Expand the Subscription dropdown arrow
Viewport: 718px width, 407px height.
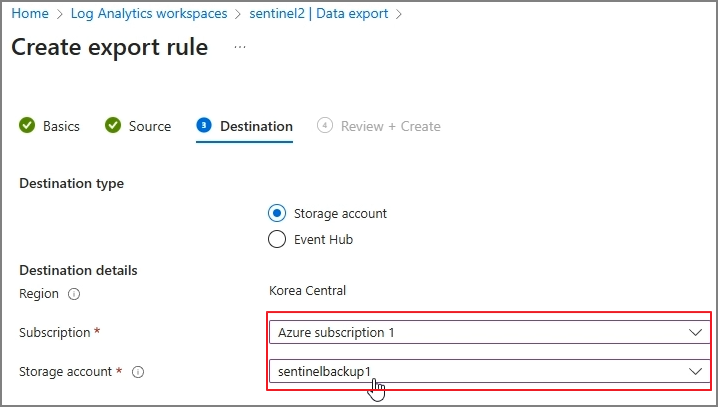(x=695, y=332)
